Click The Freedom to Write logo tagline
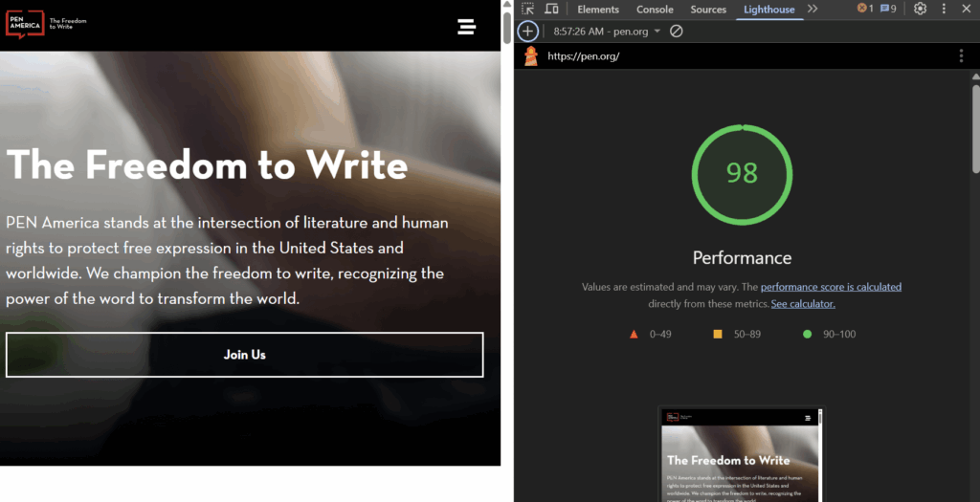Viewport: 980px width, 502px height. pyautogui.click(x=68, y=24)
